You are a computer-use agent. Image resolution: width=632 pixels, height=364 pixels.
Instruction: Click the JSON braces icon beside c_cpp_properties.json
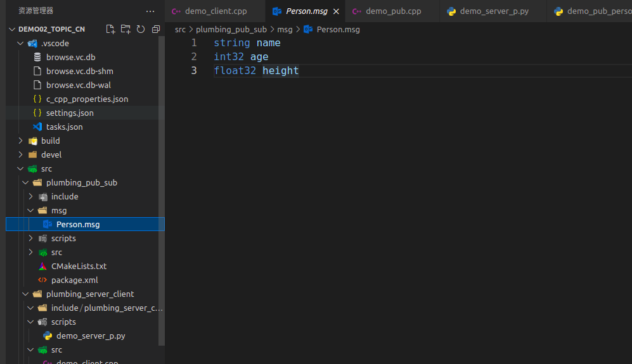click(37, 99)
